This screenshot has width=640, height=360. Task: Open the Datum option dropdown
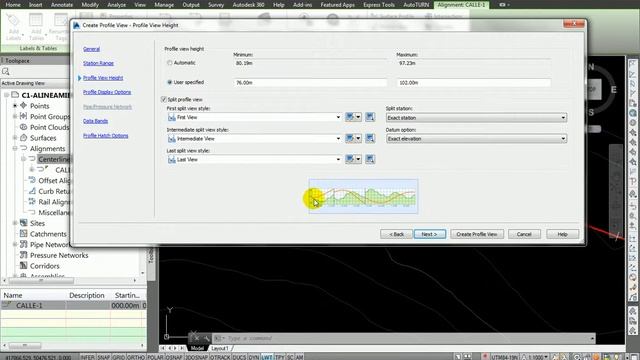[x=476, y=139]
